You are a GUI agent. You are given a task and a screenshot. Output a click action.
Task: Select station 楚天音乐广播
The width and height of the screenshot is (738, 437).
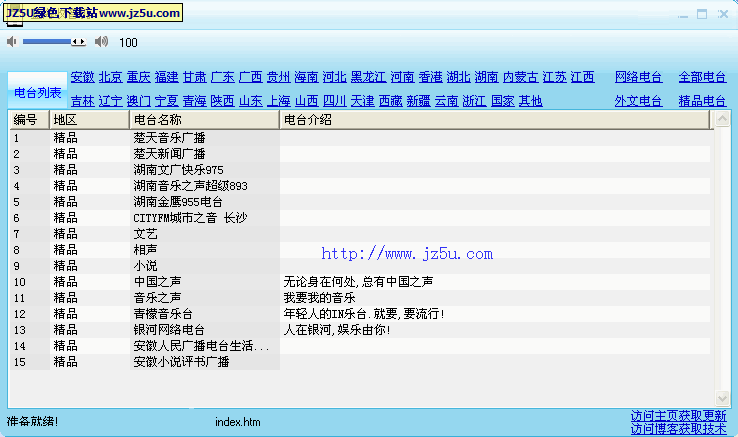(169, 138)
